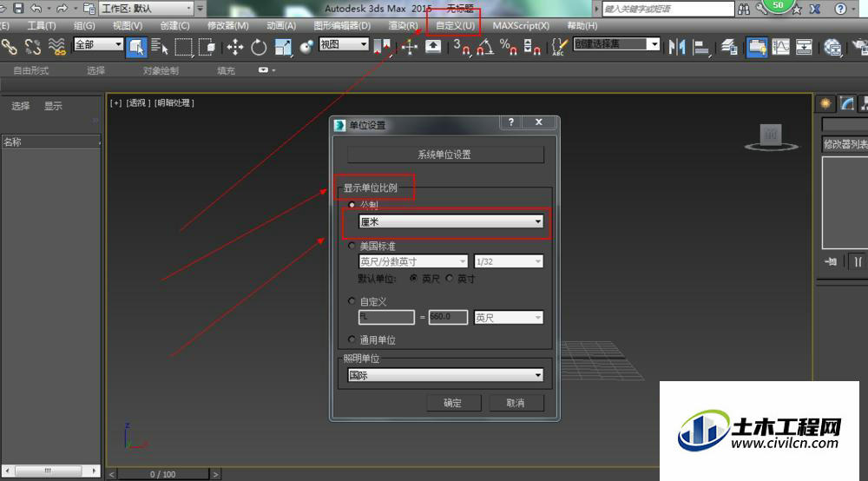Click the 取消 button in dialog
This screenshot has height=481, width=868.
click(516, 403)
